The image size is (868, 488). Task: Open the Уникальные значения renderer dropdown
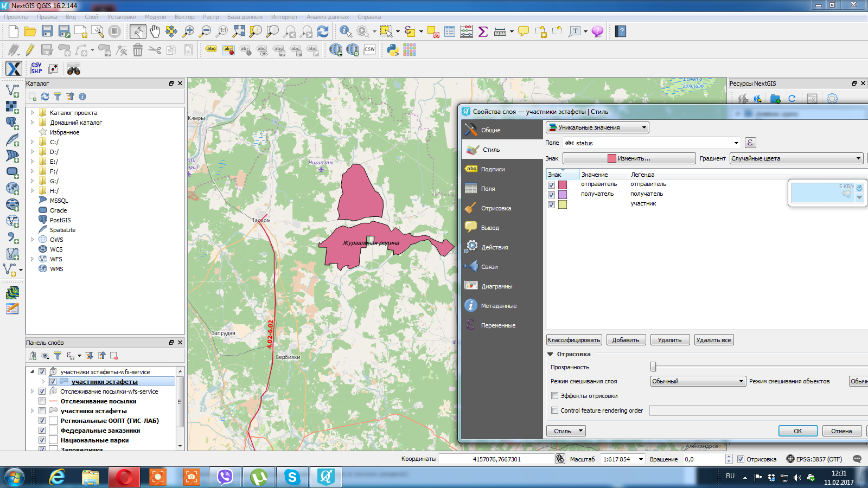597,127
